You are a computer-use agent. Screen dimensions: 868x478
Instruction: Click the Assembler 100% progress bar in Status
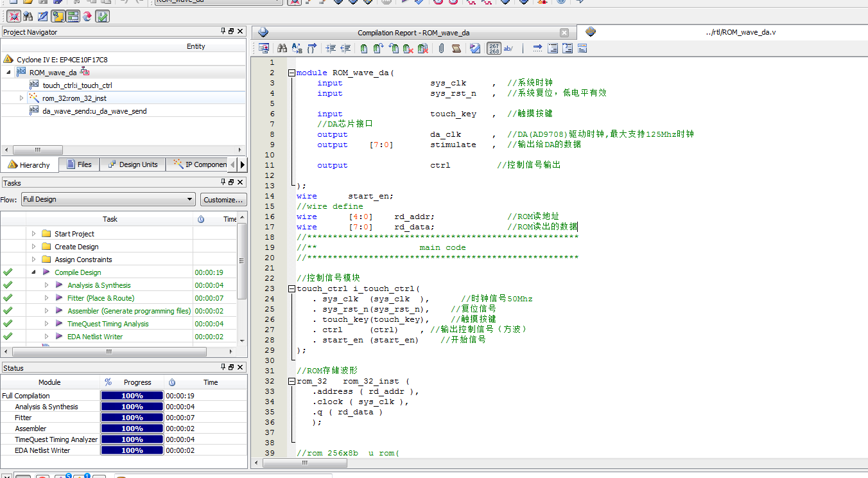pos(132,429)
